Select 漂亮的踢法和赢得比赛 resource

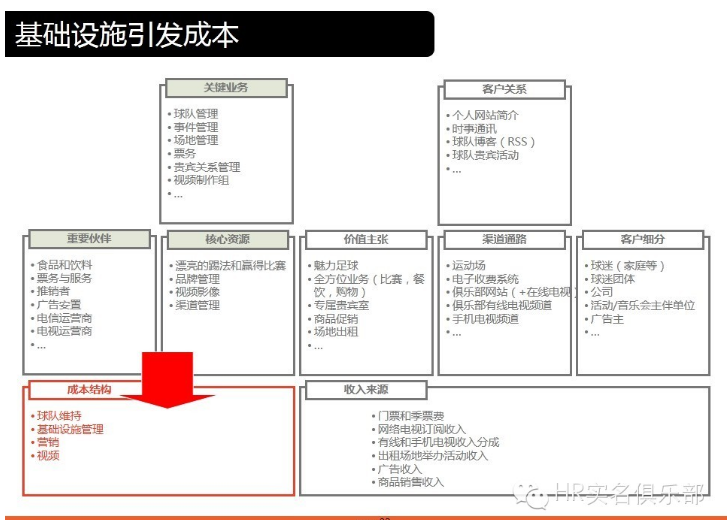pyautogui.click(x=230, y=266)
